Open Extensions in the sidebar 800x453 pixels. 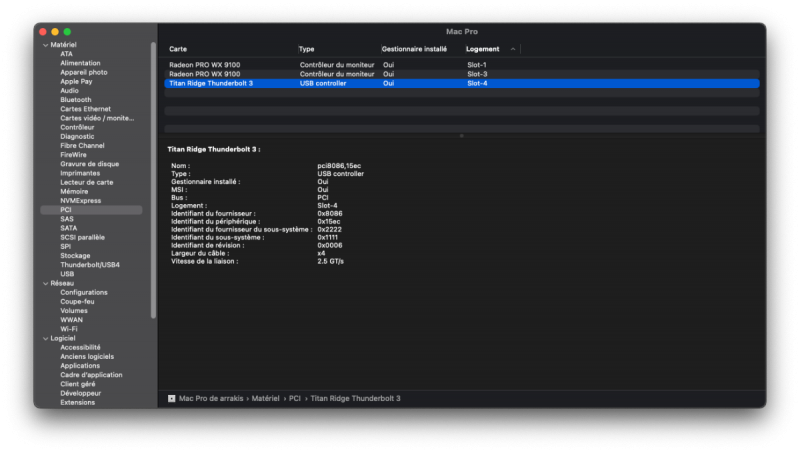coord(78,403)
